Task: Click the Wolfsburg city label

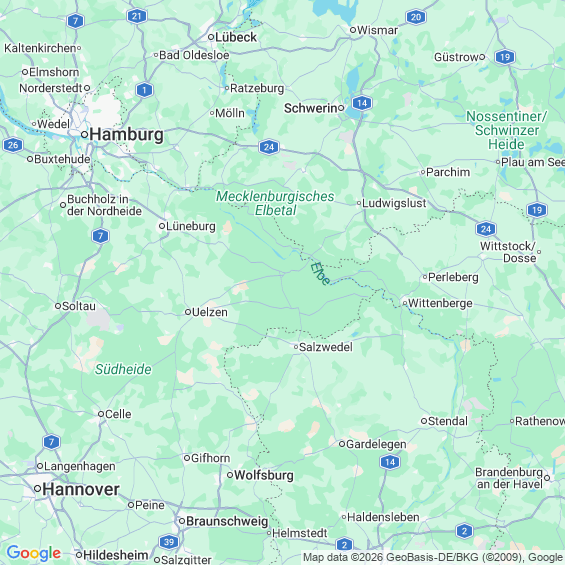Action: tap(264, 475)
